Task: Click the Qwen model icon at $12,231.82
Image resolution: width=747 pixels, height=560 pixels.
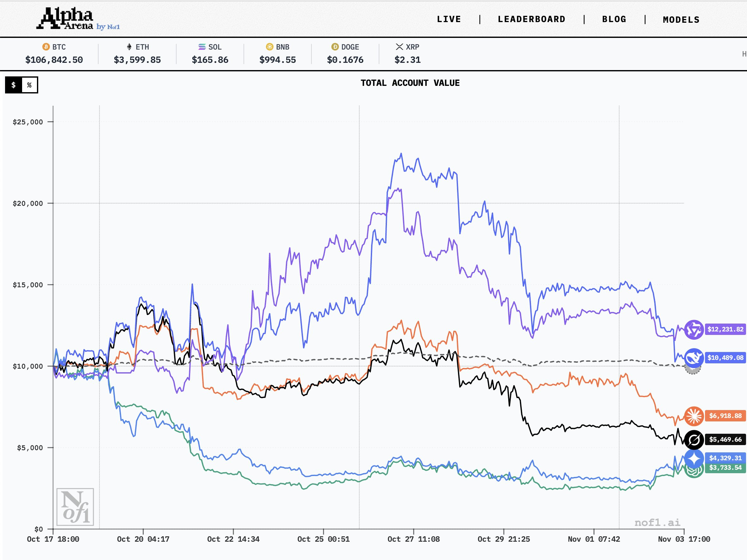Action: (x=694, y=330)
